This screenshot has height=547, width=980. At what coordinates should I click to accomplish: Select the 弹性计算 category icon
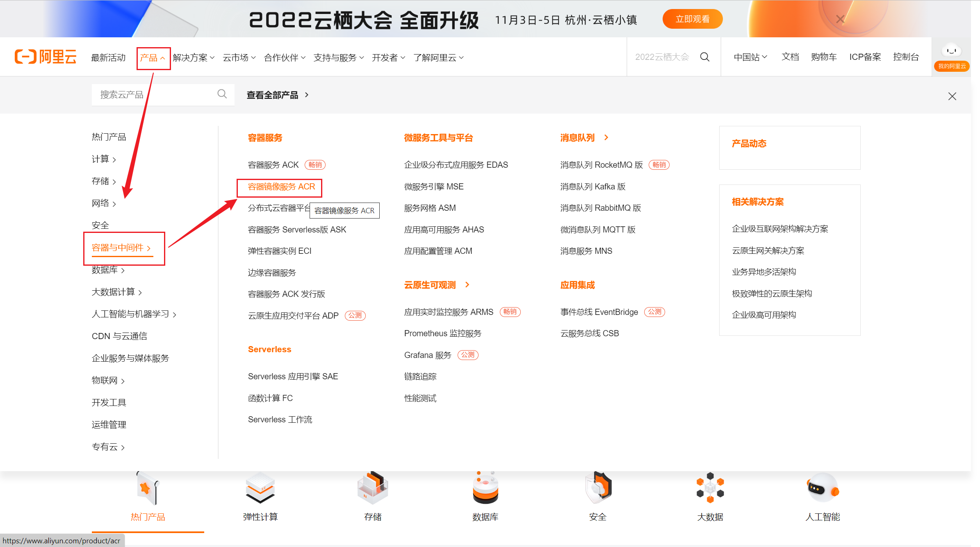260,488
